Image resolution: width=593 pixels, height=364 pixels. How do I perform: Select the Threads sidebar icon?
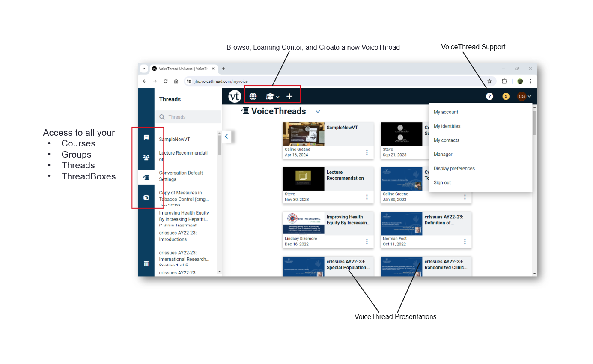click(x=146, y=177)
